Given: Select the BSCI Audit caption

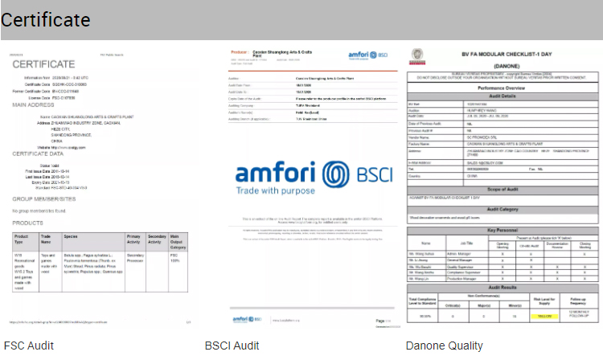Looking at the screenshot, I should click(x=232, y=346).
